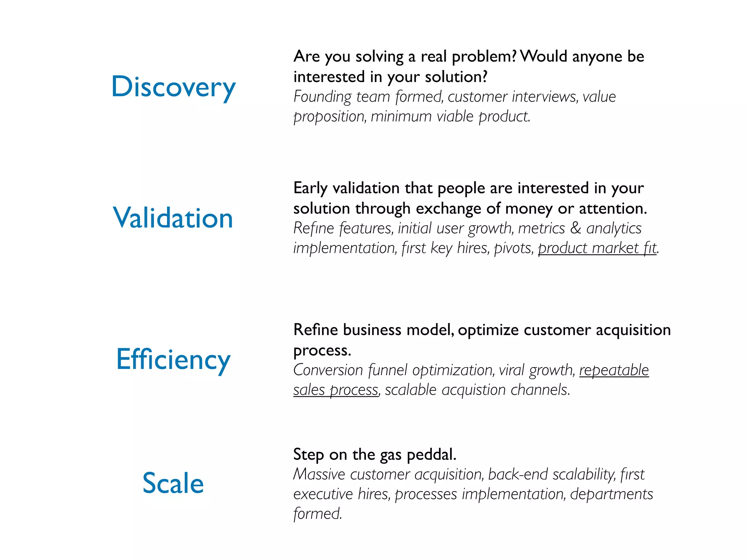The height and width of the screenshot is (560, 747).
Task: Open the underlined 'repeatable' link text
Action: [x=614, y=370]
